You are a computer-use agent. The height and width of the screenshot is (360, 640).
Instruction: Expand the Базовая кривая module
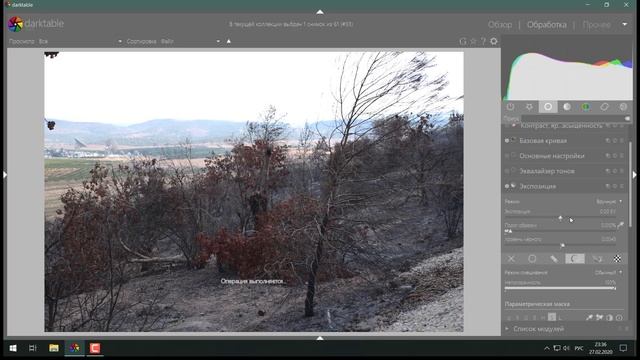click(543, 141)
